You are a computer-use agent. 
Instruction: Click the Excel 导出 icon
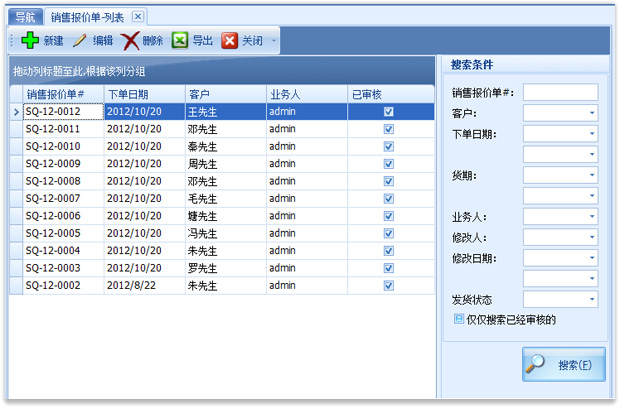pyautogui.click(x=180, y=41)
